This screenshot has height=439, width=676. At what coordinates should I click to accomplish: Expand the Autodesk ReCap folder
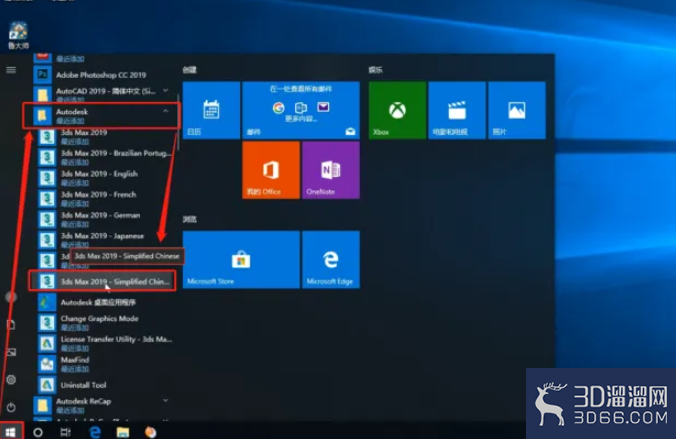pos(165,401)
